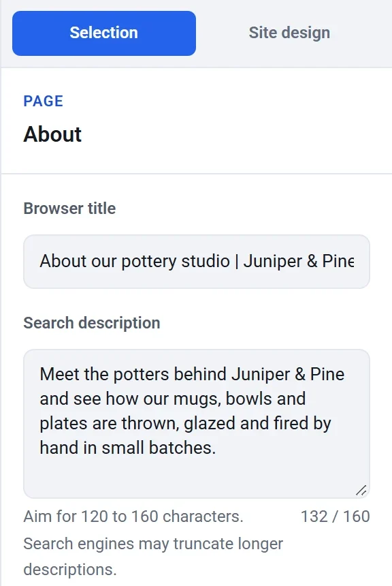Screen dimensions: 392x586
Task: Click the blue PAGE label
Action: [x=44, y=102]
